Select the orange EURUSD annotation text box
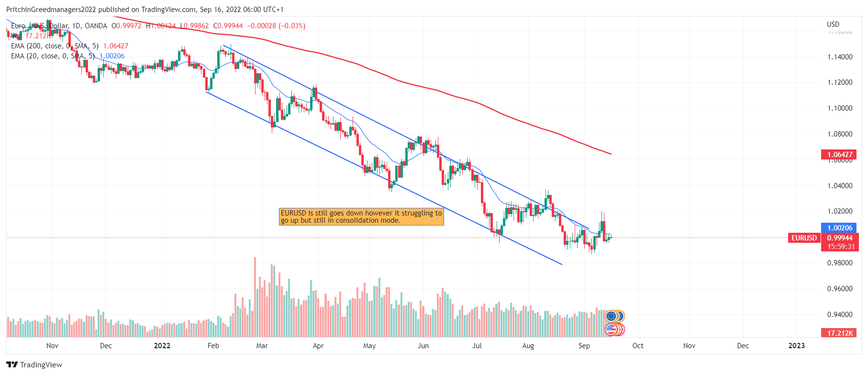This screenshot has width=868, height=375. click(361, 216)
